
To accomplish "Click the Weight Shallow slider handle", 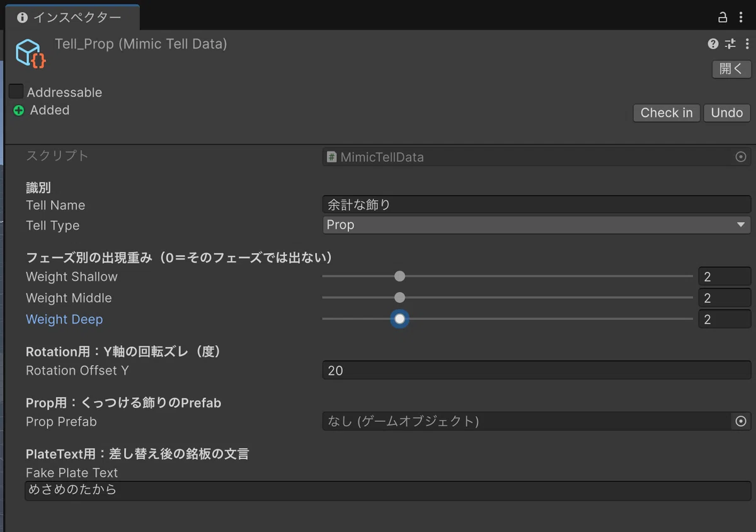I will tap(399, 276).
